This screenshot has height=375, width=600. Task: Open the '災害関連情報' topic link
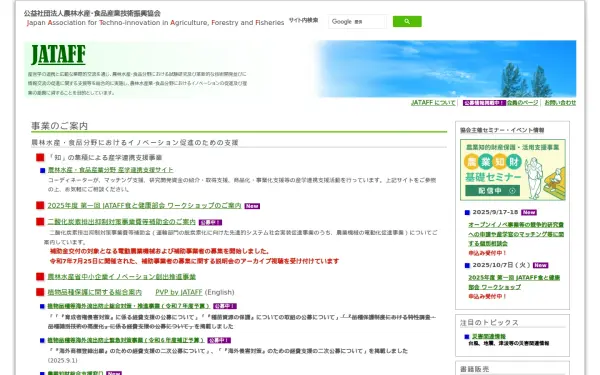pyautogui.click(x=489, y=337)
